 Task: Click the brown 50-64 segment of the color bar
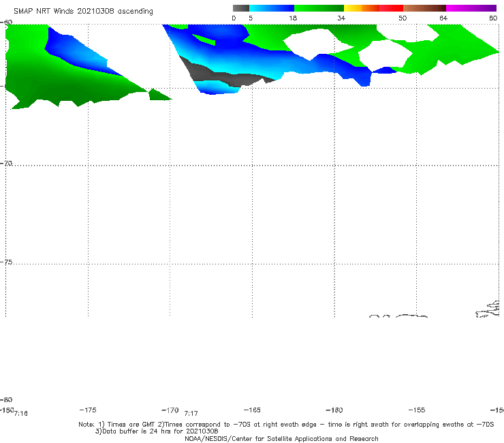[424, 8]
